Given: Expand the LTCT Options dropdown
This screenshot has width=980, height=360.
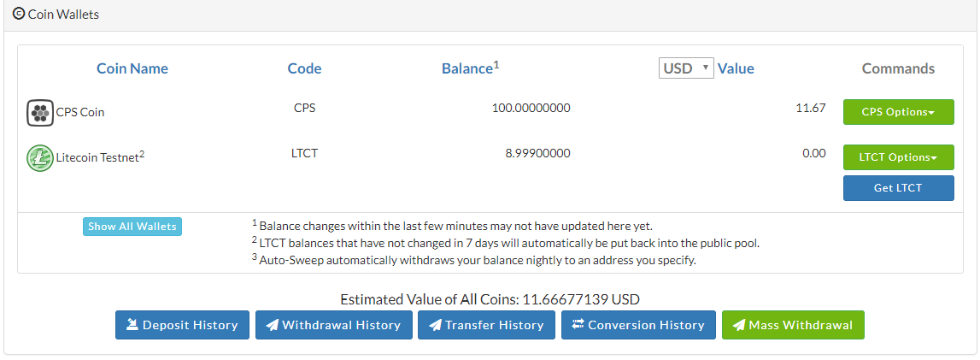Looking at the screenshot, I should click(x=898, y=157).
